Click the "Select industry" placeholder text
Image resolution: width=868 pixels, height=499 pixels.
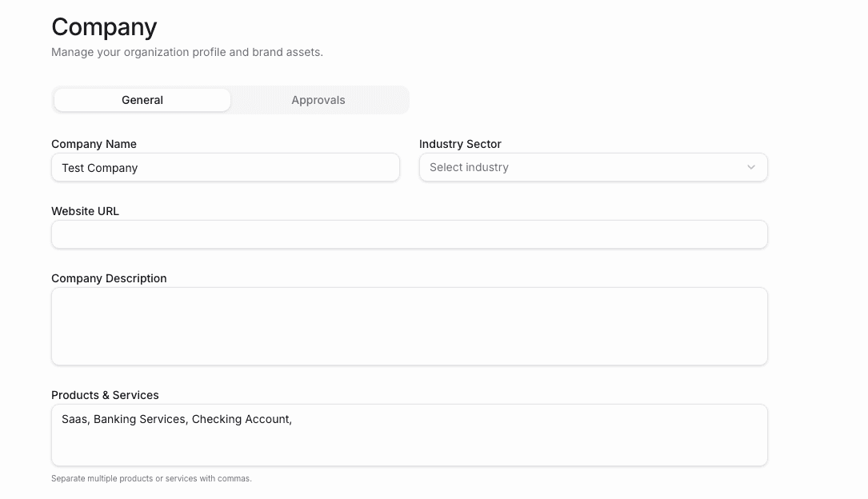469,167
